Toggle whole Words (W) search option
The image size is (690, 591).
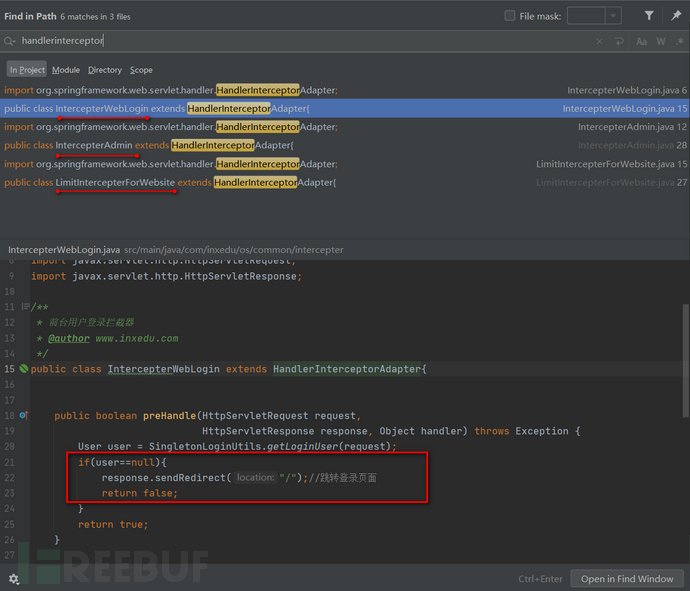pos(660,42)
